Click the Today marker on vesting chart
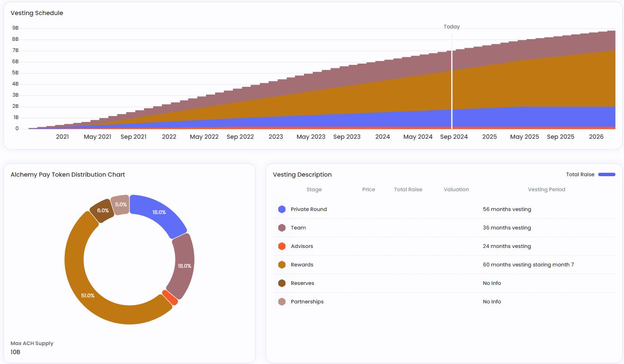 tap(452, 27)
